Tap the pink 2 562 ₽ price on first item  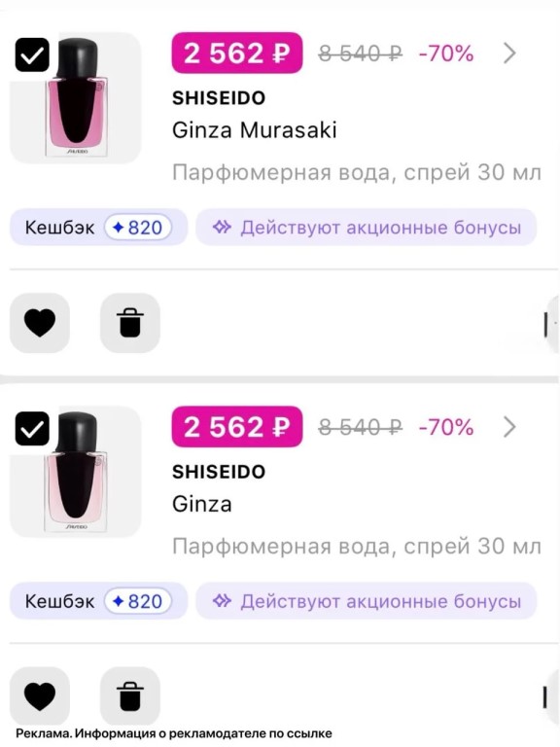(237, 53)
